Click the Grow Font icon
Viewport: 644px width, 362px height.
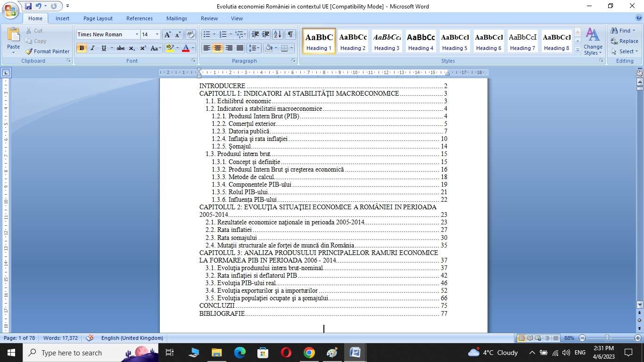pos(167,34)
